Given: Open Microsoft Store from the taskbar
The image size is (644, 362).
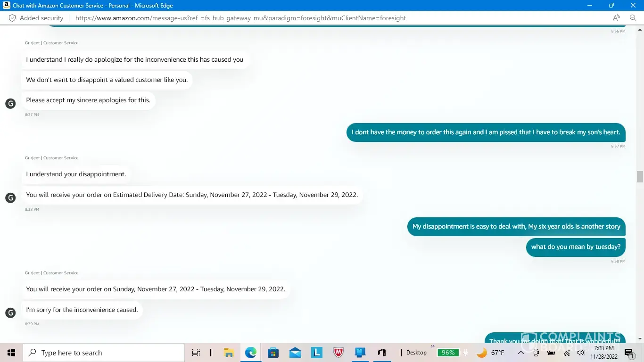Looking at the screenshot, I should tap(273, 353).
